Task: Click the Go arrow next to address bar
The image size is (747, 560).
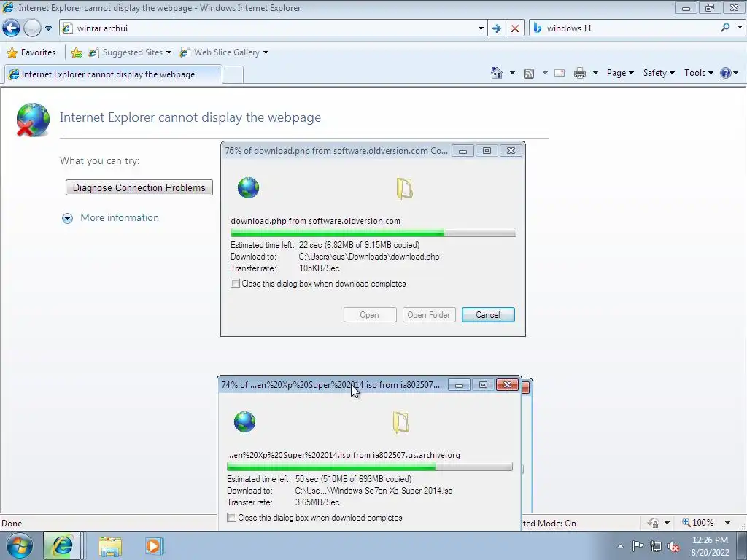Action: (x=496, y=28)
